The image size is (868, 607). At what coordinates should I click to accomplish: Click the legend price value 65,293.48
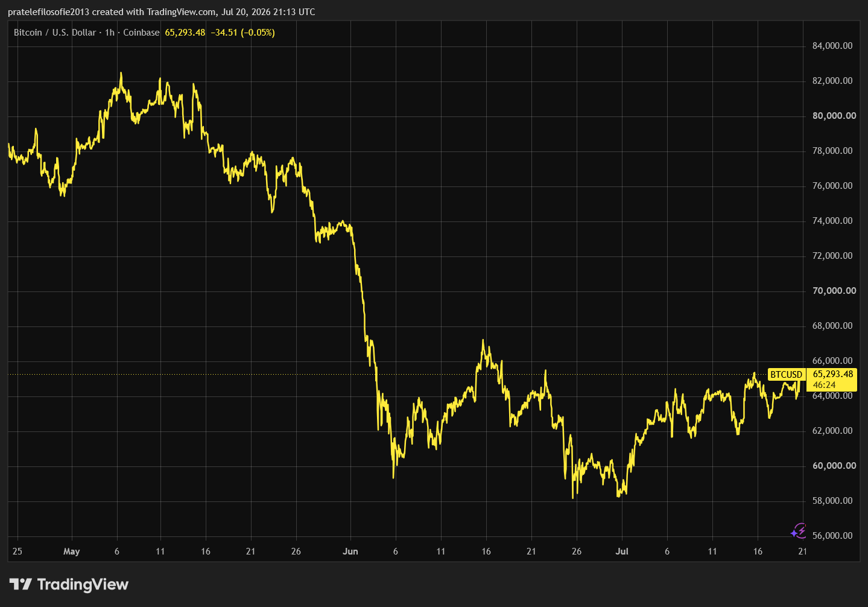pos(185,33)
